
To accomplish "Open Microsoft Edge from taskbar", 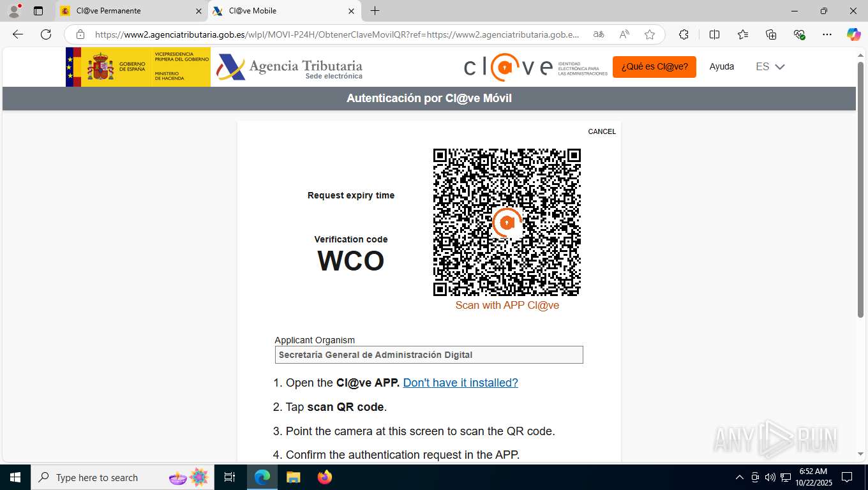I will [262, 477].
